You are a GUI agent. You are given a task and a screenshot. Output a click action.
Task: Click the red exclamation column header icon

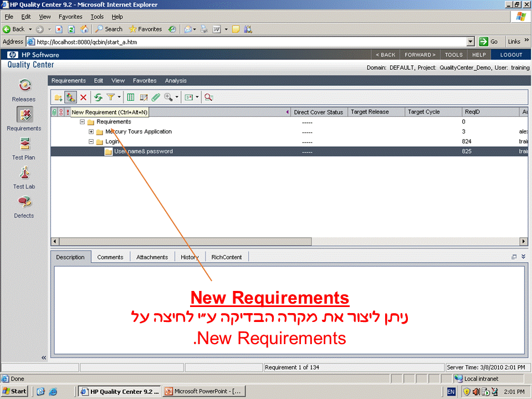[x=68, y=112]
